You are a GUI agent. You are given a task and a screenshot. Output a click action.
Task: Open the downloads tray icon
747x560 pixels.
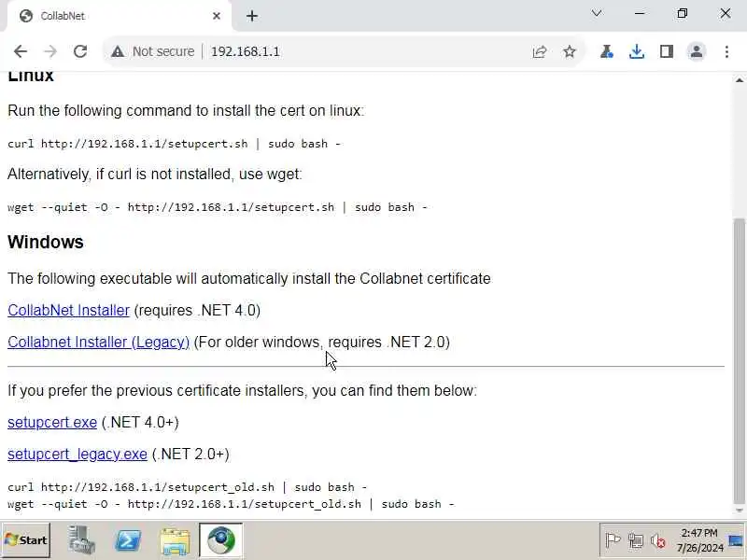(637, 51)
